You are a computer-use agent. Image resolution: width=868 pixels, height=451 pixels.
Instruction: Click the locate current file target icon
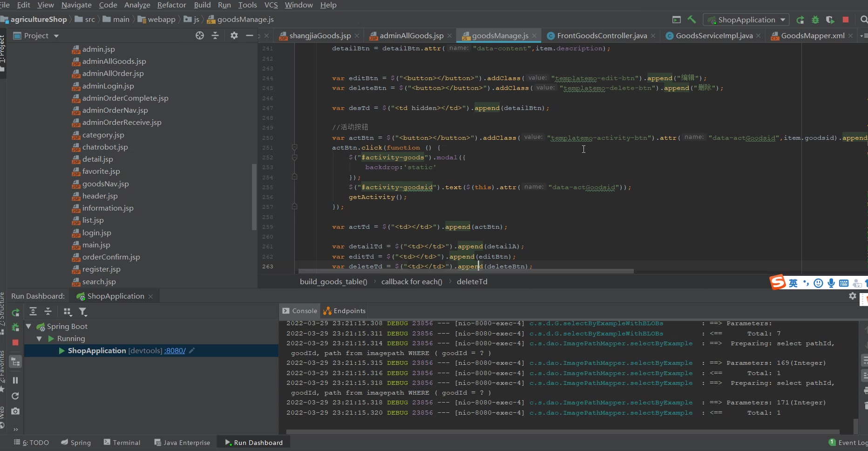[200, 35]
